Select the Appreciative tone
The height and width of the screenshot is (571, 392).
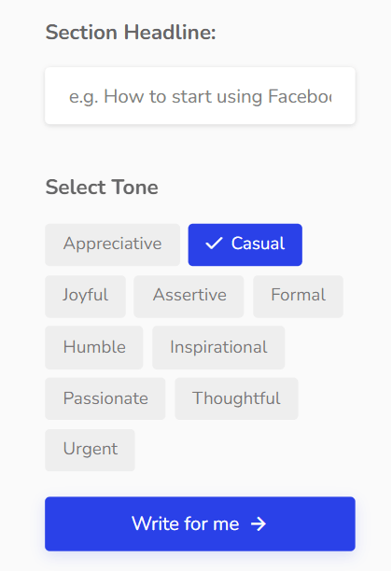click(x=113, y=244)
